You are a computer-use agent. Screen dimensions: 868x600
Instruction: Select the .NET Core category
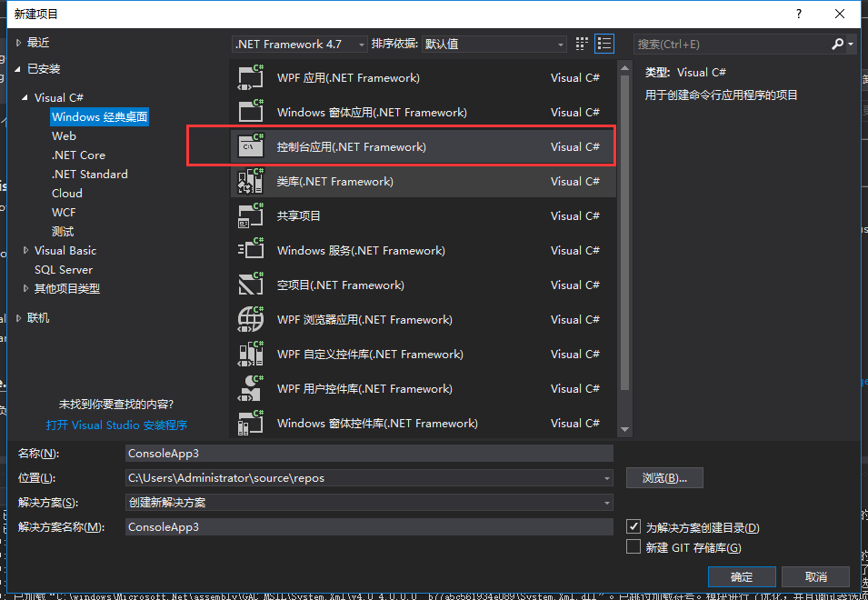(78, 155)
